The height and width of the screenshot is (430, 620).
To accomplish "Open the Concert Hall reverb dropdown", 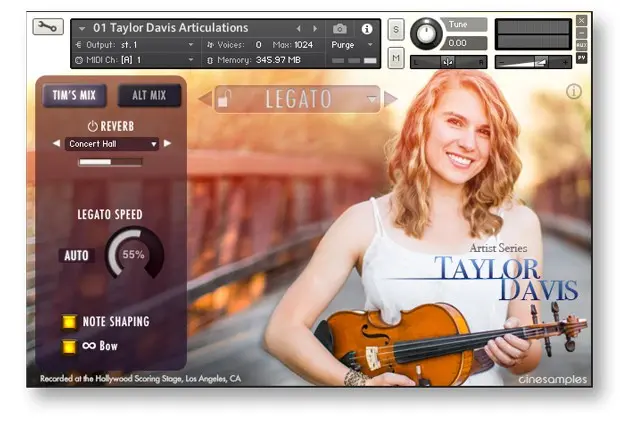I will (x=112, y=144).
